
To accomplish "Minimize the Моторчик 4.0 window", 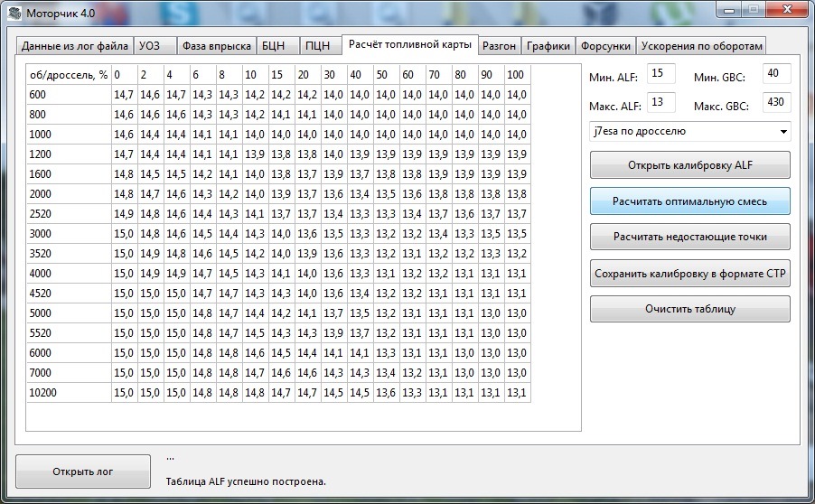I will click(729, 10).
